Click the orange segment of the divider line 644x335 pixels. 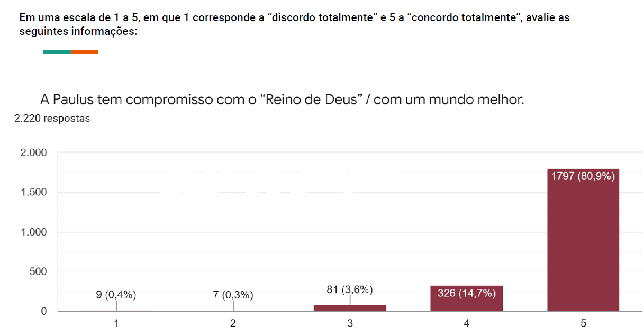pyautogui.click(x=85, y=52)
